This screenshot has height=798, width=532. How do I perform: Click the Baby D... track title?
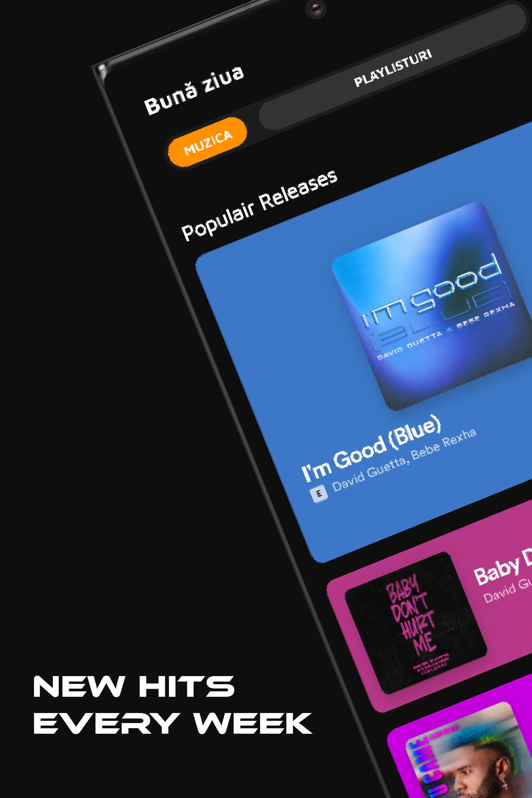[x=503, y=573]
